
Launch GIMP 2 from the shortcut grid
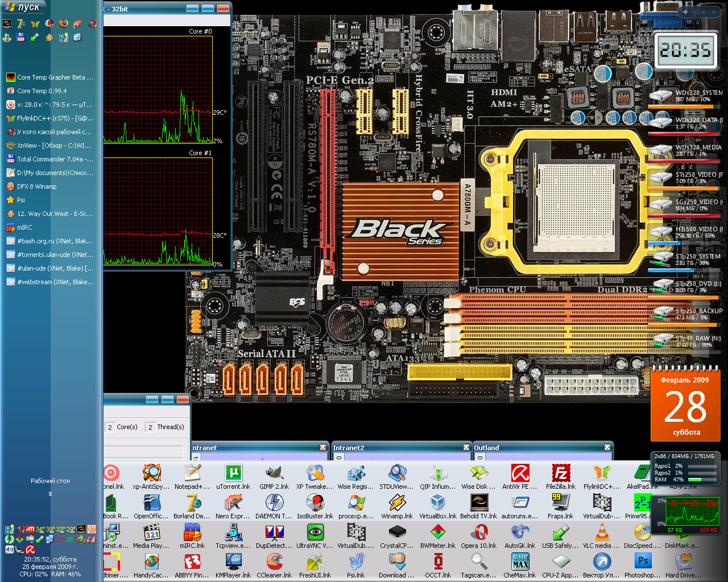(x=274, y=473)
